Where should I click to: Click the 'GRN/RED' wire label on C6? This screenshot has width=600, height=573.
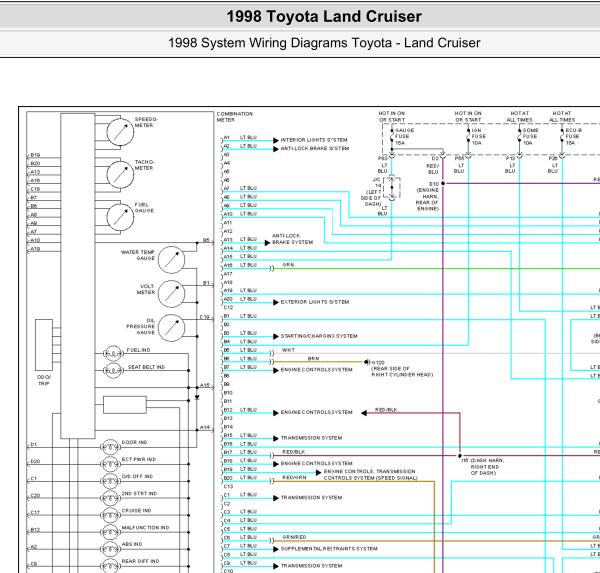point(294,537)
